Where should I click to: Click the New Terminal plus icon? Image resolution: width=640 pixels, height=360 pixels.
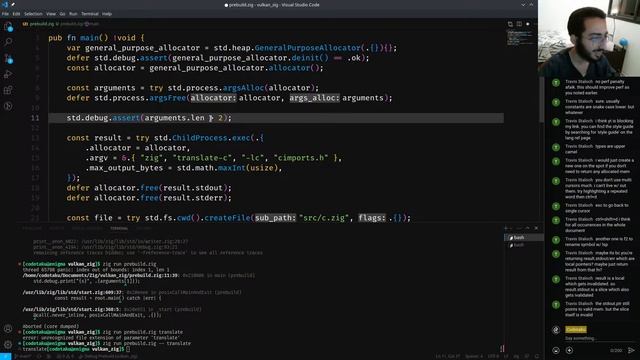pos(506,228)
